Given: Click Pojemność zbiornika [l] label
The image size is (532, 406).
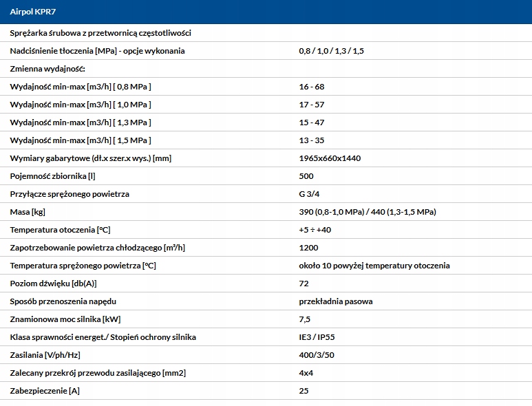Looking at the screenshot, I should [52, 176].
